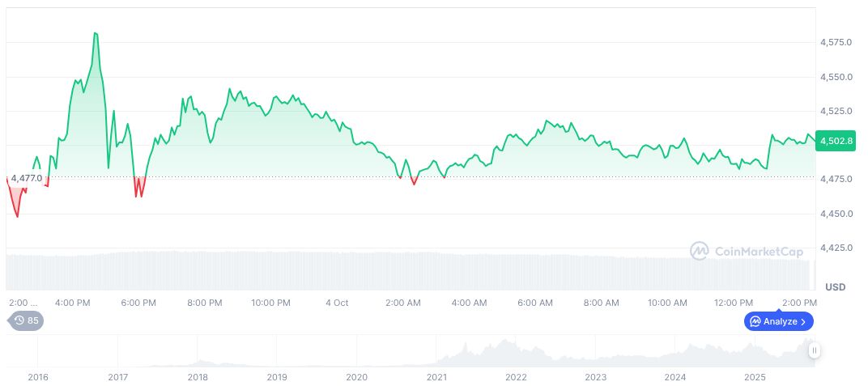Click the range navigator slider handle
This screenshot has height=386, width=868.
[814, 350]
